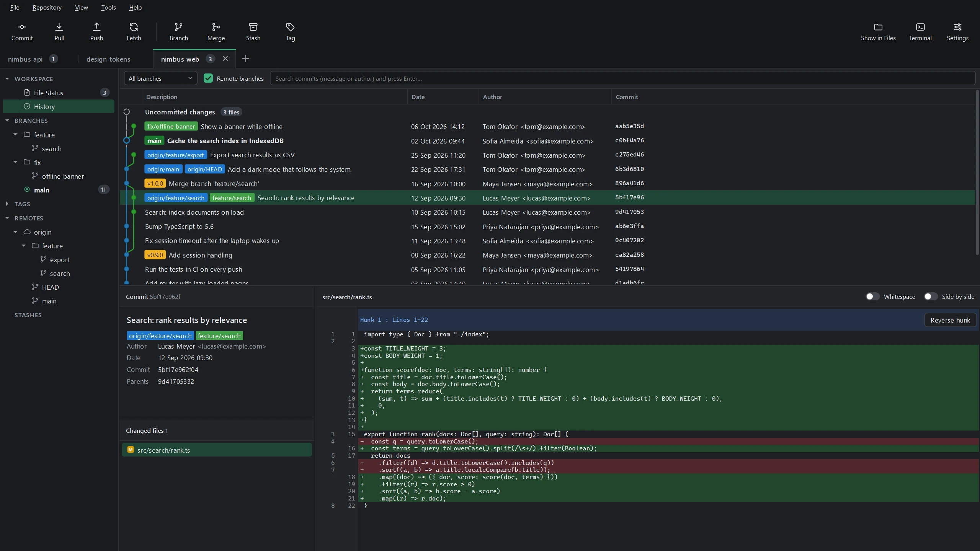This screenshot has height=551, width=980.
Task: Collapse the fix branch folder
Action: click(15, 162)
